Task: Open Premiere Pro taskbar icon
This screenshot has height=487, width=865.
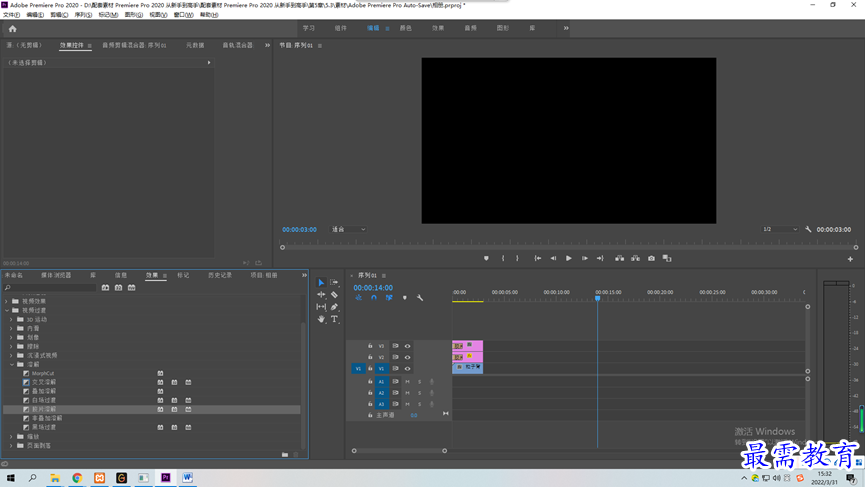Action: [x=165, y=478]
